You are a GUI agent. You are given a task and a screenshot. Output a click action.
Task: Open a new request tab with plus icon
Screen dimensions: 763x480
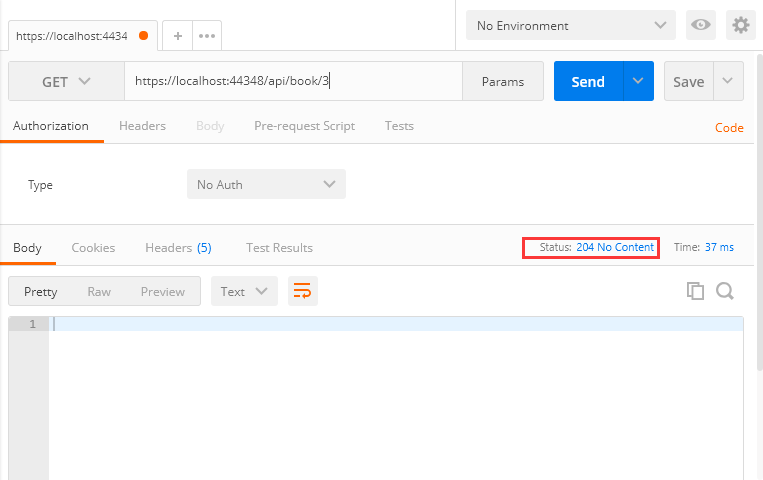(x=178, y=36)
